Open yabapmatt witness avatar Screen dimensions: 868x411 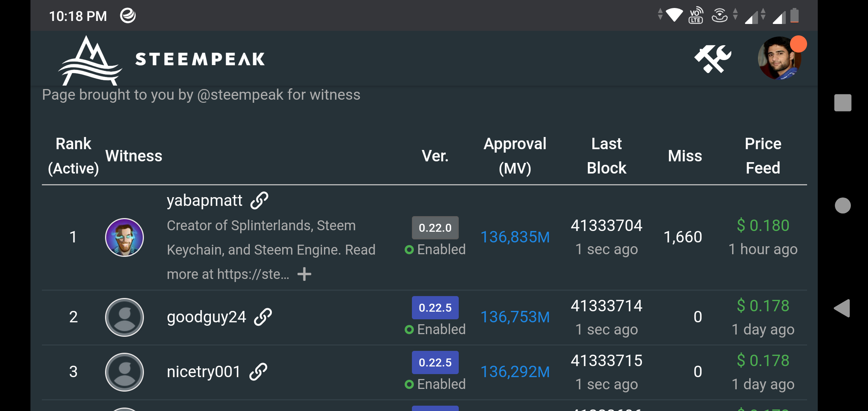tap(124, 237)
